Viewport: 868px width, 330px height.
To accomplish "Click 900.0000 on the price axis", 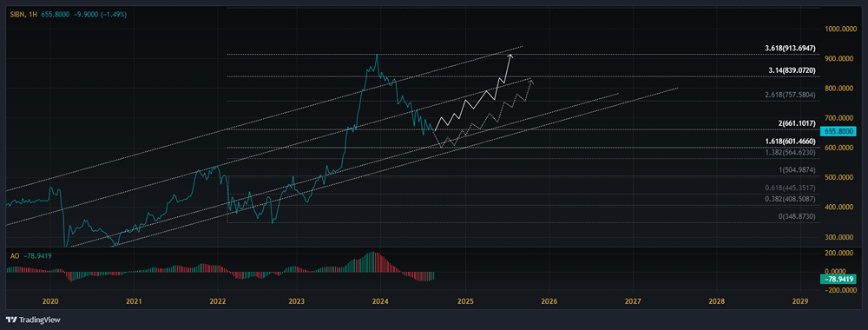I will (x=839, y=59).
